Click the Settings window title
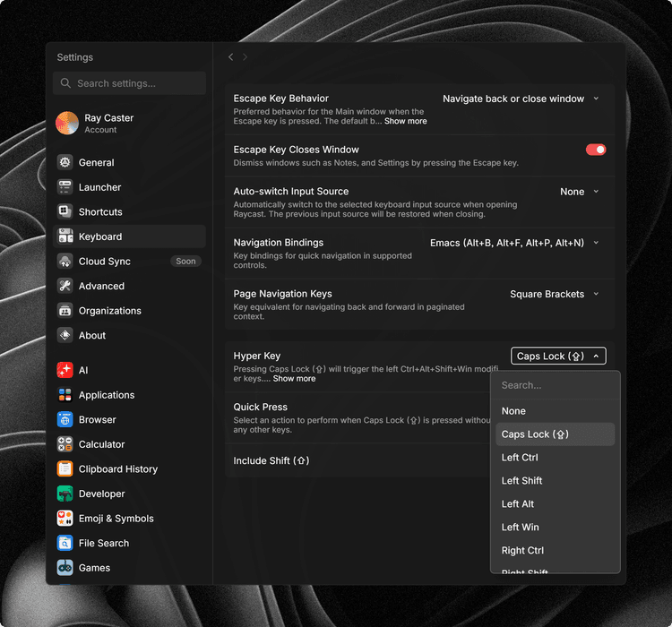672x627 pixels. pos(75,57)
